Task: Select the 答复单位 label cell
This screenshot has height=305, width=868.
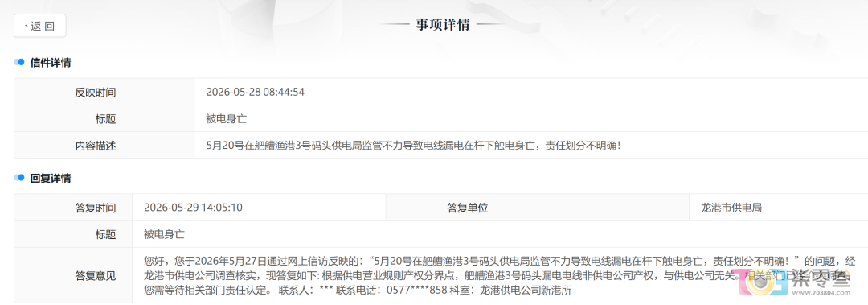Action: [538, 208]
